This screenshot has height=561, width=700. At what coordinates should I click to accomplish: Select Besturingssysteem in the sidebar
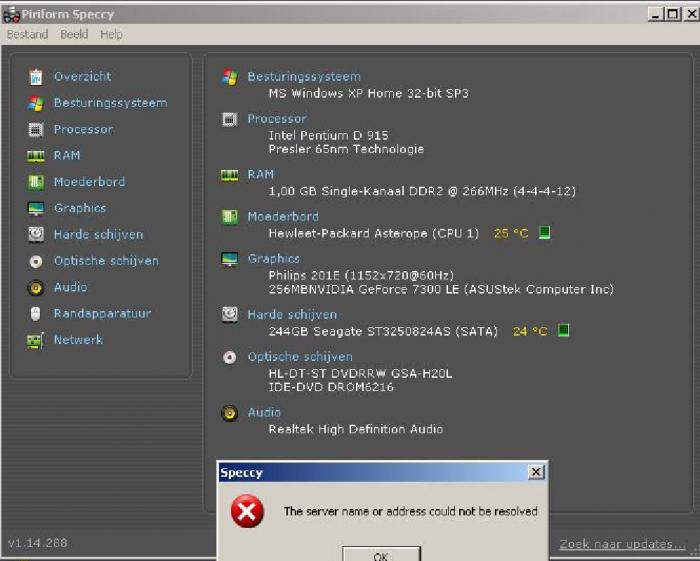point(111,103)
